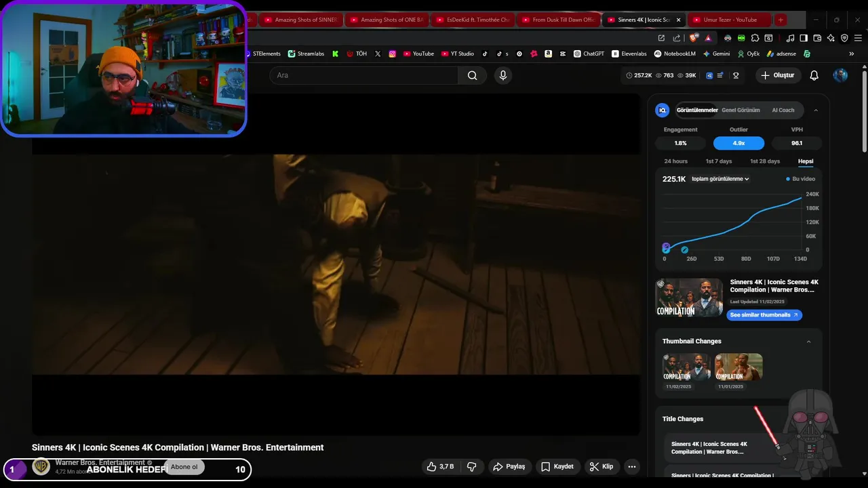The image size is (868, 488).
Task: Select 1st 28 days time range
Action: (x=765, y=161)
